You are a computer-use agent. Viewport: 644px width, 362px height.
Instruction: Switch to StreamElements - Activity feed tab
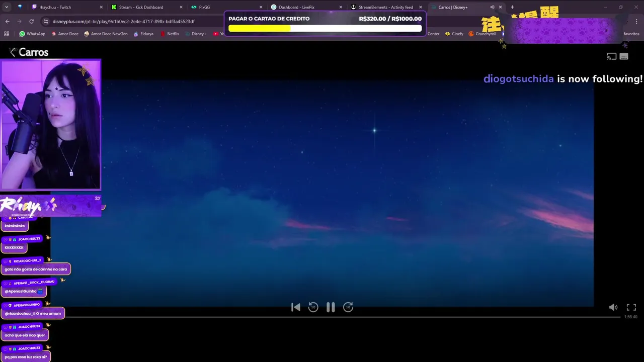386,7
